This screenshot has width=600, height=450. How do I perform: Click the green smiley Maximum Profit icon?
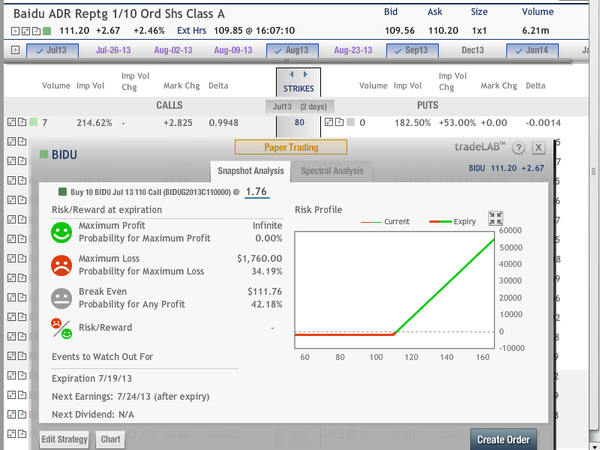tap(61, 232)
